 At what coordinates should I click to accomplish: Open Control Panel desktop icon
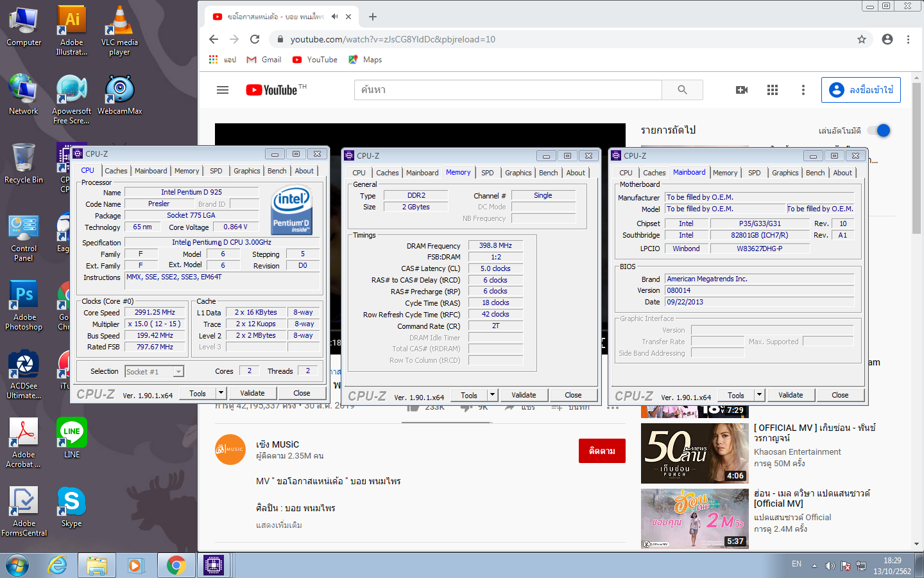point(24,238)
